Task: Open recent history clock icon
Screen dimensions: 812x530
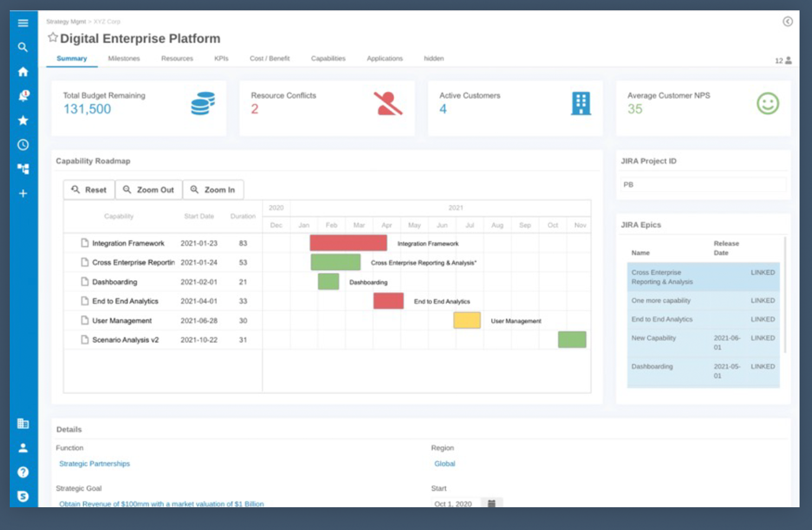Action: [23, 145]
